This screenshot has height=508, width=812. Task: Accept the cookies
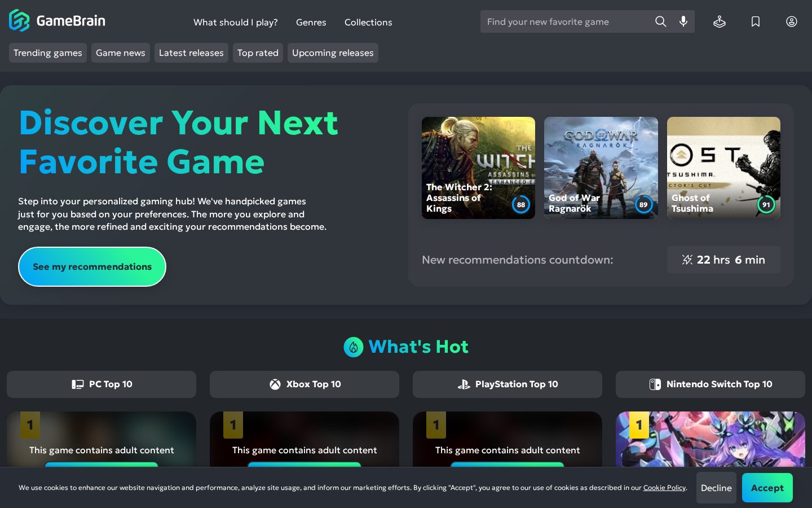pos(767,488)
